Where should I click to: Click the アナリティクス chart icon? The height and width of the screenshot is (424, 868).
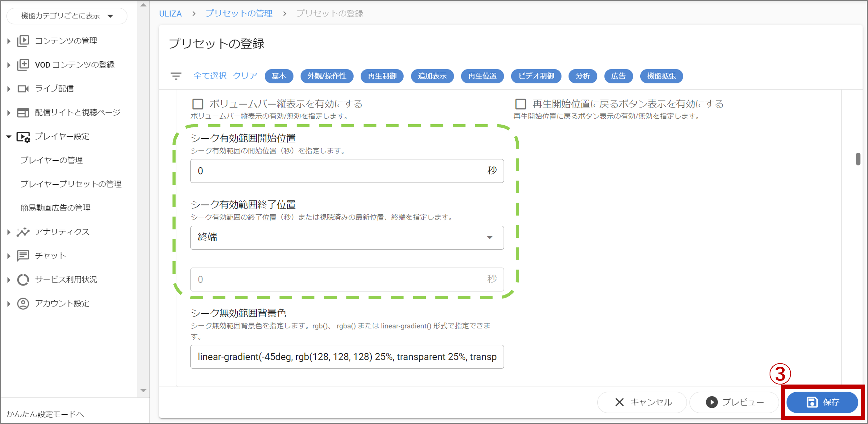(x=23, y=232)
